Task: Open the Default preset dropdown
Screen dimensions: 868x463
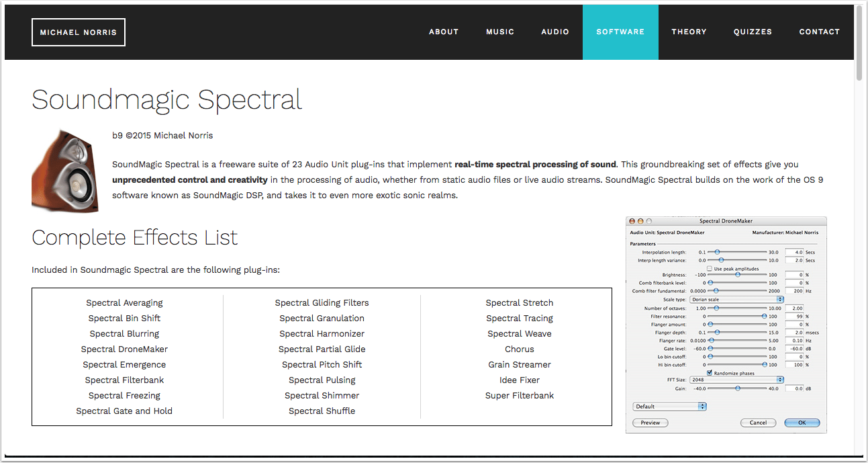Action: click(x=669, y=407)
